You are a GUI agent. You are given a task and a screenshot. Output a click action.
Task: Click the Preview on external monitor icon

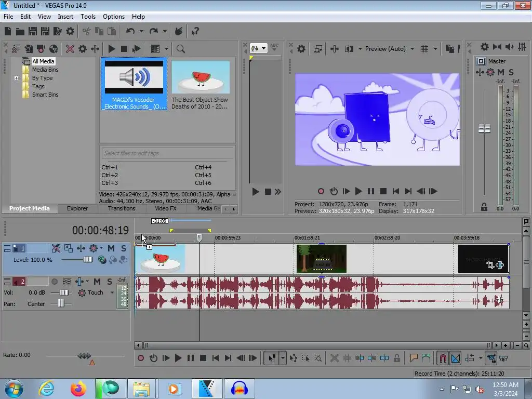(x=318, y=49)
